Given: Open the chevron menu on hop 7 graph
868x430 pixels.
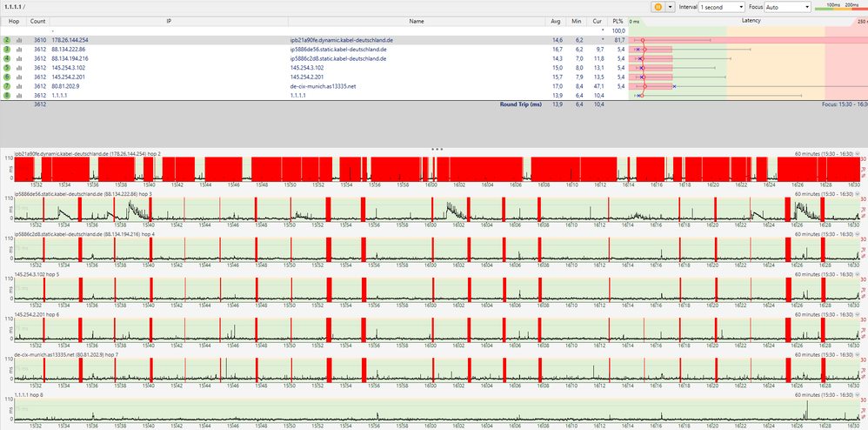Looking at the screenshot, I should pos(858,354).
